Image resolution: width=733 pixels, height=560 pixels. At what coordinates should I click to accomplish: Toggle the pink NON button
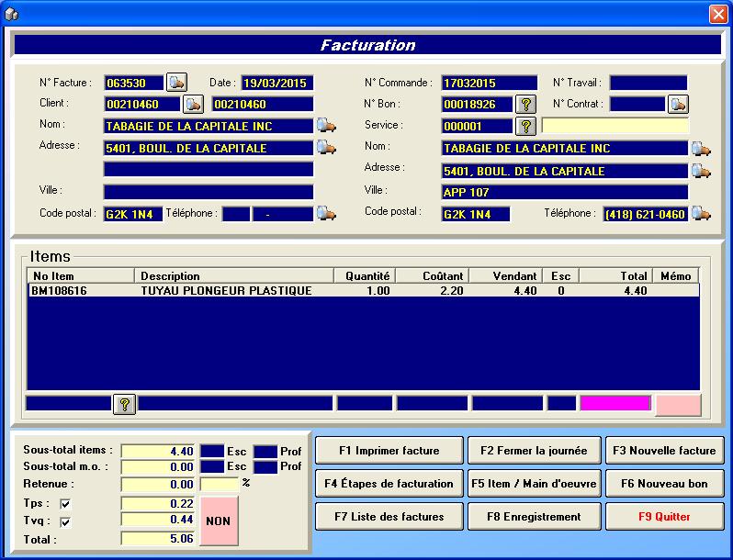(218, 521)
